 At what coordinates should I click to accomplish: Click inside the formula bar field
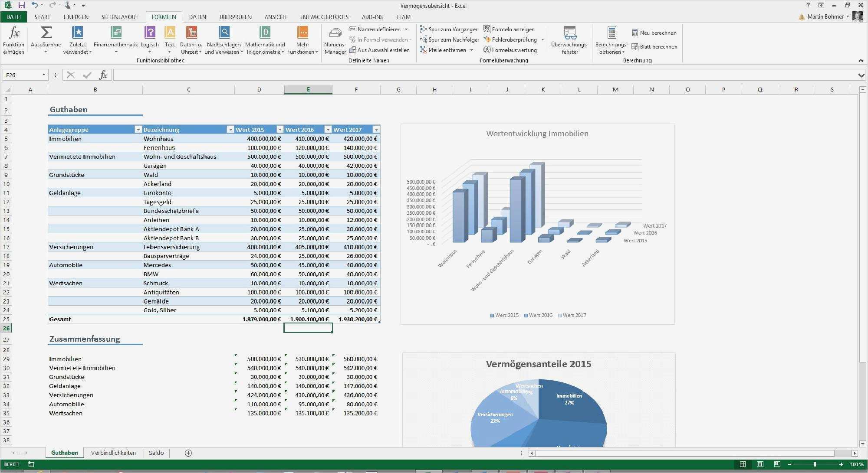coord(477,75)
